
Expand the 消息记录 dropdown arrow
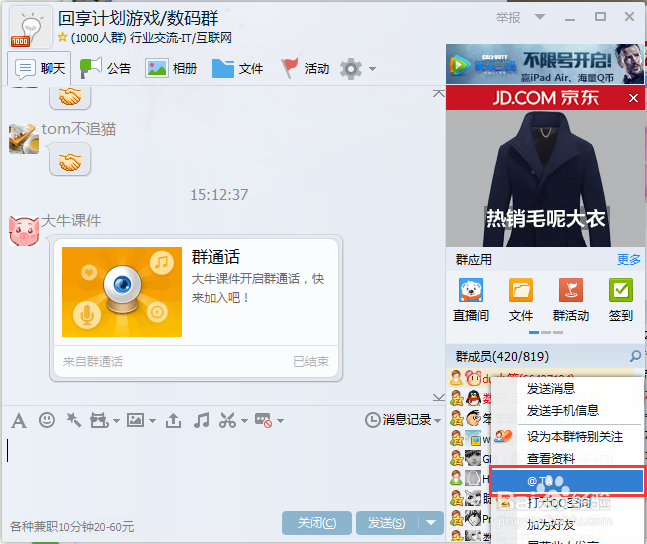point(437,421)
